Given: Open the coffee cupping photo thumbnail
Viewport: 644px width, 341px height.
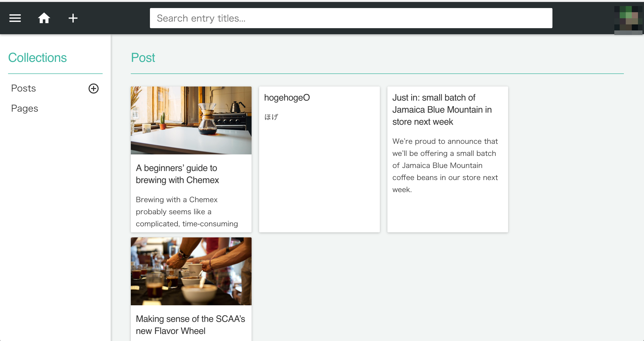Looking at the screenshot, I should pyautogui.click(x=191, y=271).
